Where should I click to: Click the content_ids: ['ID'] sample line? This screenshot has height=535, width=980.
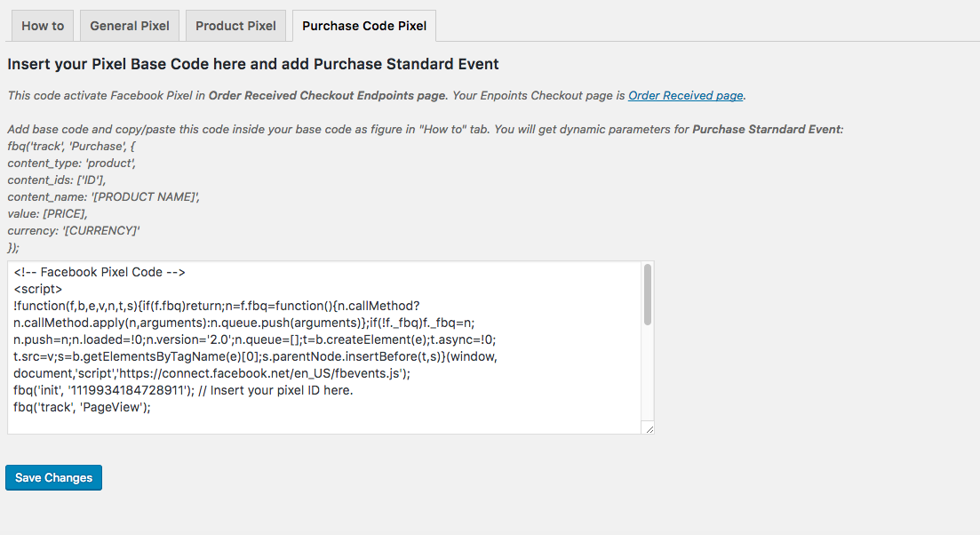pos(57,180)
